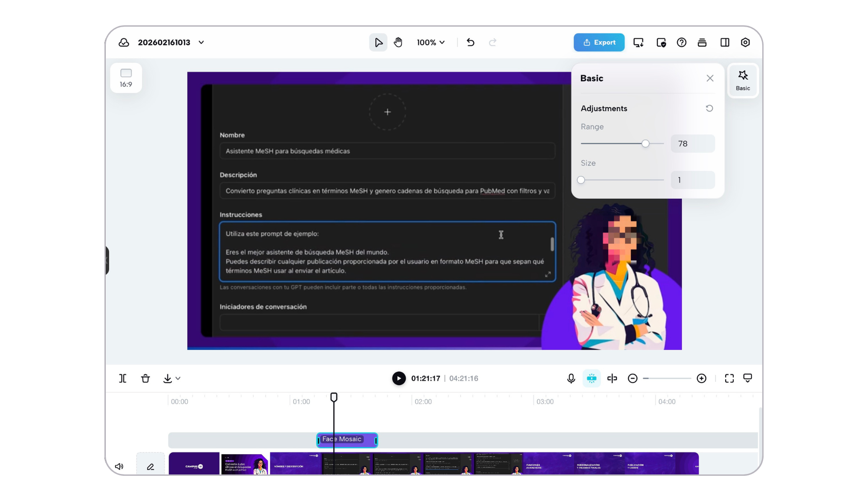Image resolution: width=868 pixels, height=488 pixels.
Task: Toggle the timeline snapping magnet button
Action: click(x=591, y=379)
